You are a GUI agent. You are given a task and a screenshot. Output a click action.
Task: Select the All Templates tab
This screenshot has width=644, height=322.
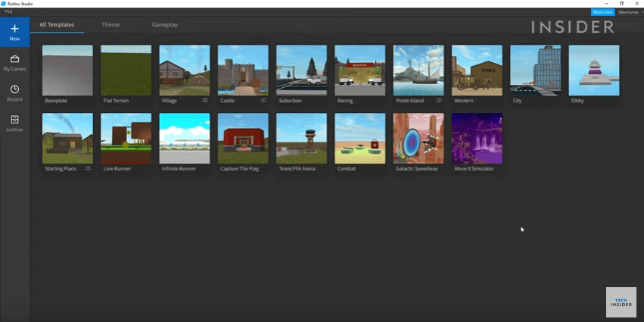coord(57,25)
